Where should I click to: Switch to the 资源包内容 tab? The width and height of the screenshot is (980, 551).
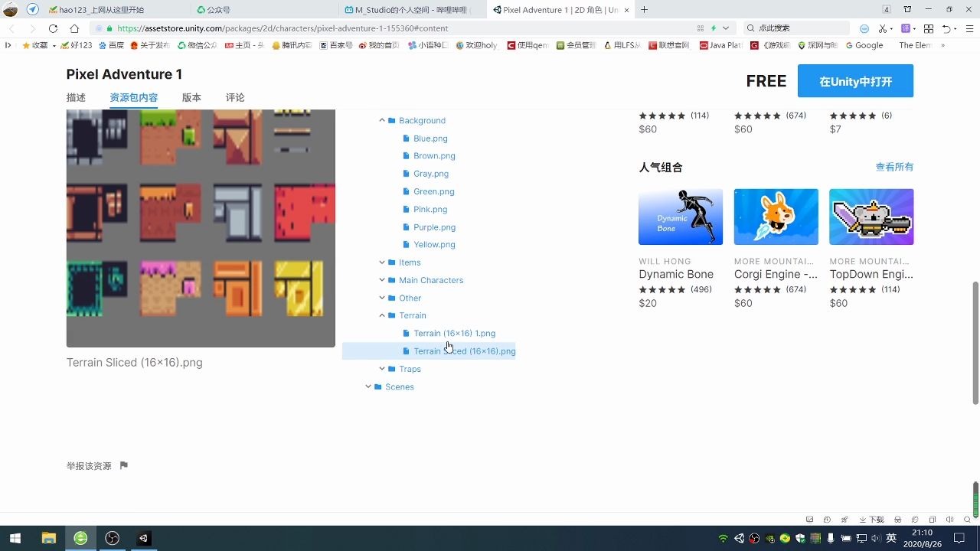pos(134,98)
